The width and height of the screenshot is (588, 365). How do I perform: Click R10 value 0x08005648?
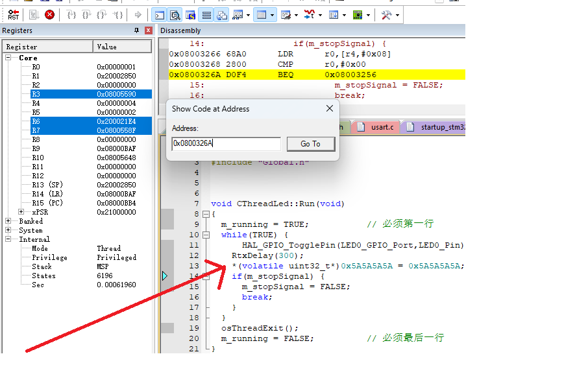pos(116,158)
